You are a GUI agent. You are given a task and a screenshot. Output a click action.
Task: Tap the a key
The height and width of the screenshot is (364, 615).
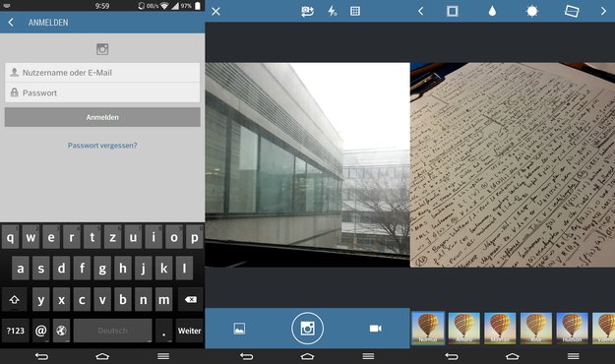click(21, 269)
